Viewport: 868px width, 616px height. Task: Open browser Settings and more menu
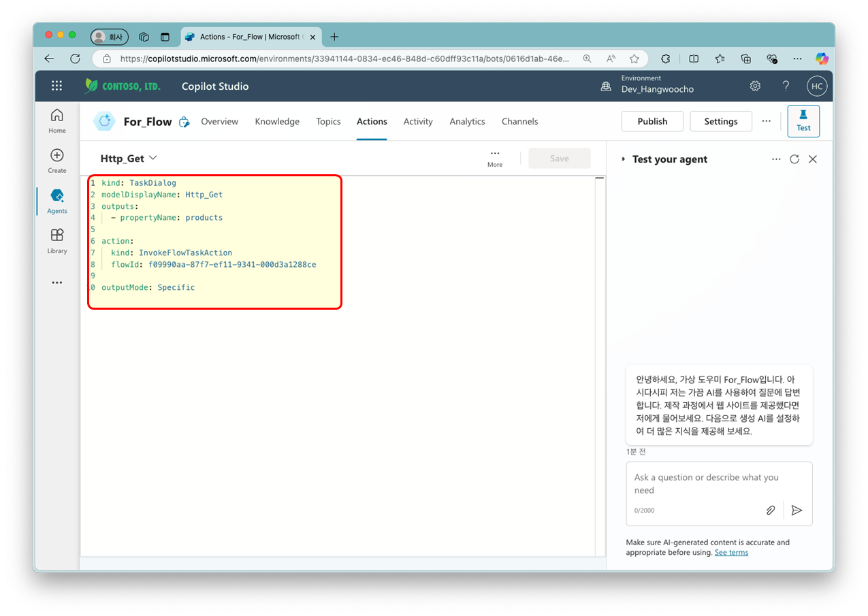click(797, 59)
